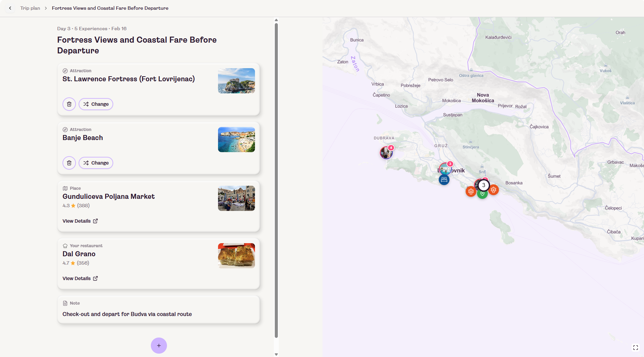Click the green location pin map marker
Screen dimensions: 644x357
[x=482, y=194]
